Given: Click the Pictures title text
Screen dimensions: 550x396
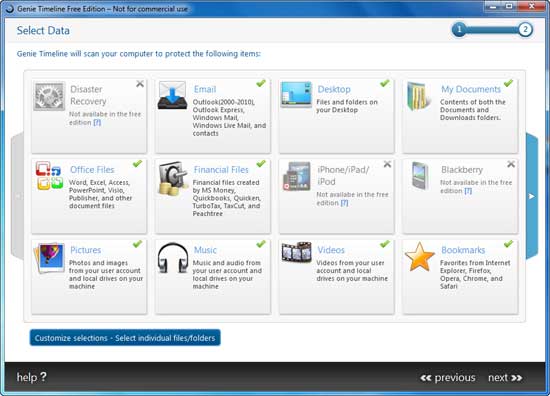Looking at the screenshot, I should pyautogui.click(x=86, y=250).
